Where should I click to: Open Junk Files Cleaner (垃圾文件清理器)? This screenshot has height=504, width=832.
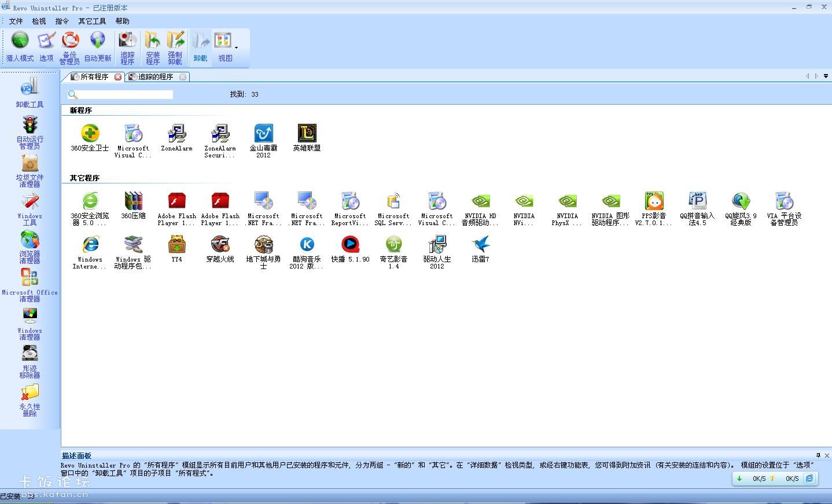point(30,170)
